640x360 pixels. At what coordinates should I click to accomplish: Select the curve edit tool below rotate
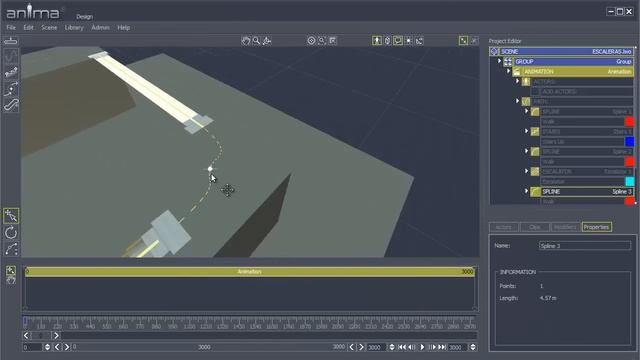11,249
